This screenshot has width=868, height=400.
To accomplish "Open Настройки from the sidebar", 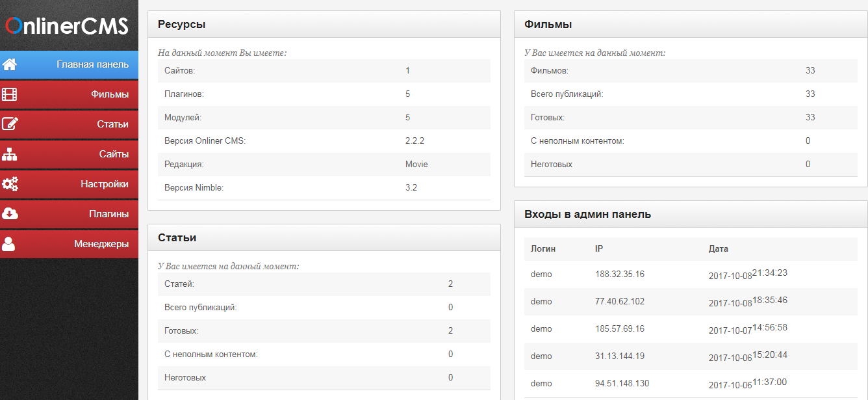I will point(105,184).
